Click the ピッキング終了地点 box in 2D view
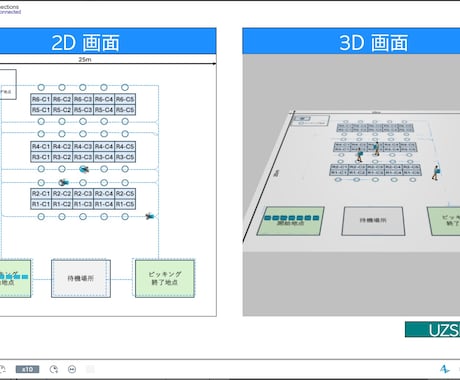The width and height of the screenshot is (460, 380). coord(165,278)
